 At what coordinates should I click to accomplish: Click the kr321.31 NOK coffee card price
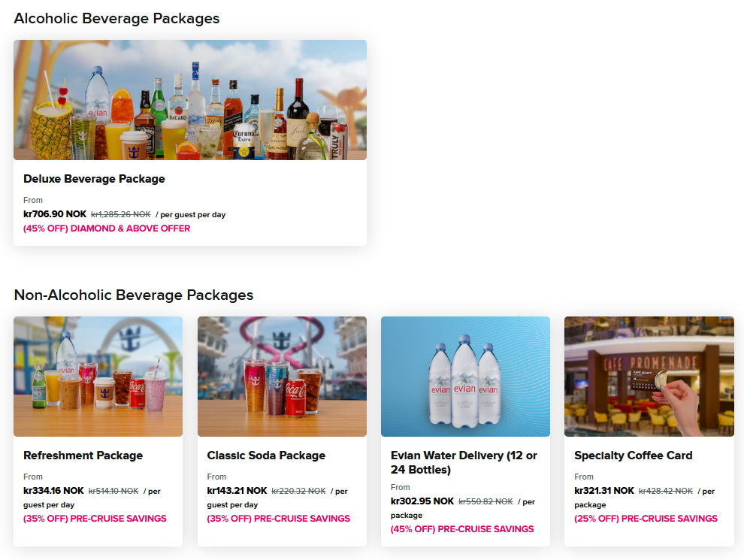tap(604, 490)
